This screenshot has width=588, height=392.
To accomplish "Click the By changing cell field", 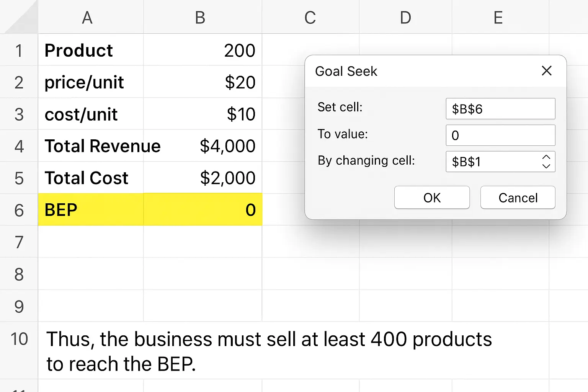I will [x=492, y=162].
